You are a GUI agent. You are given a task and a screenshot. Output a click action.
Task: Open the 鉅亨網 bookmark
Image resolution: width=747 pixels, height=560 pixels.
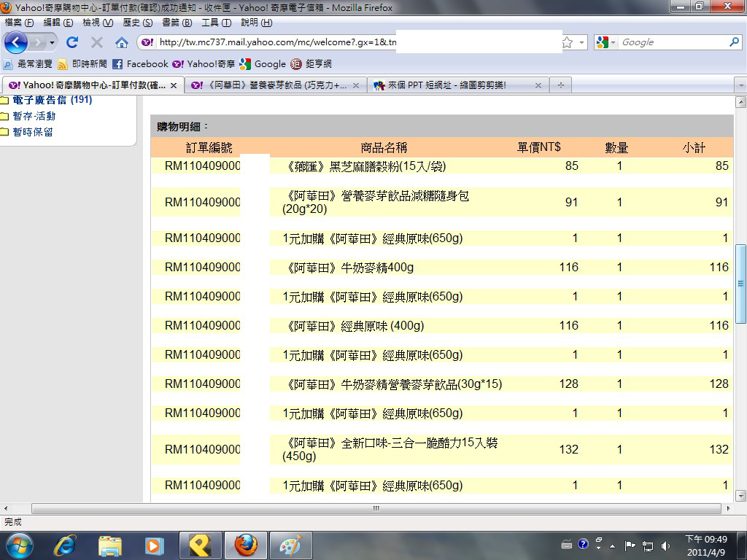click(311, 64)
